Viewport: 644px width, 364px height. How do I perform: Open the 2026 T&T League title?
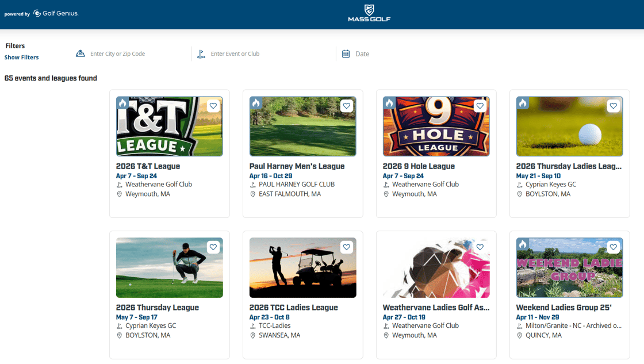[x=148, y=166]
